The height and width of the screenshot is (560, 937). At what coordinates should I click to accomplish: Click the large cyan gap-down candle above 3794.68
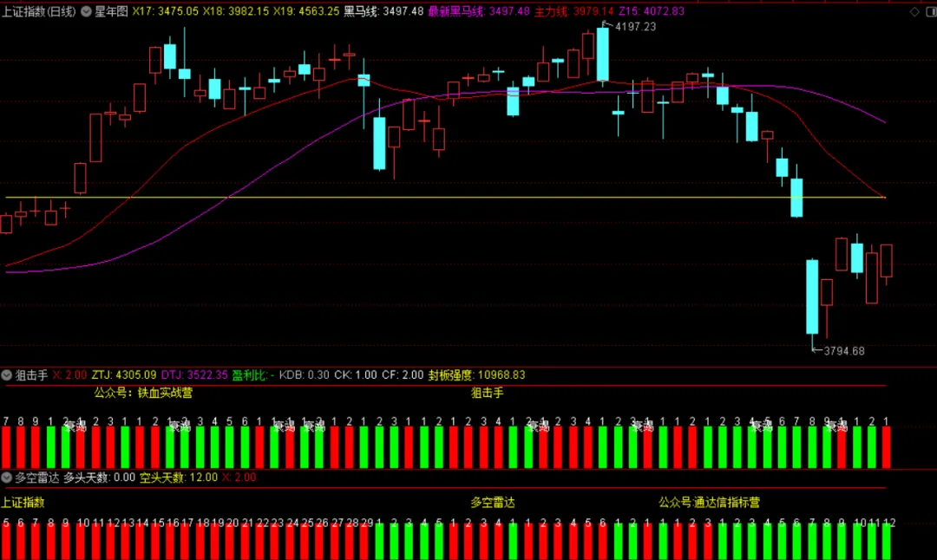tap(812, 296)
